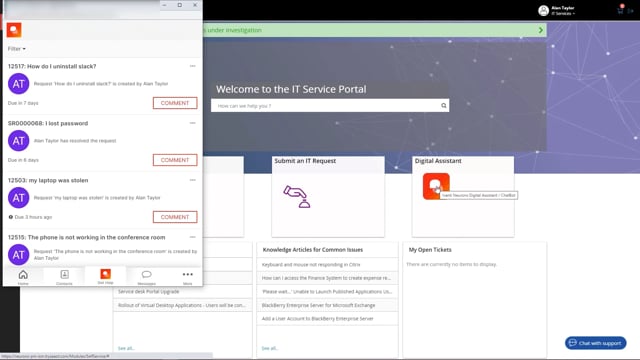The width and height of the screenshot is (640, 360).
Task: Open 'Add a User Account to BlackBerry Enterprise Server'
Action: (318, 319)
